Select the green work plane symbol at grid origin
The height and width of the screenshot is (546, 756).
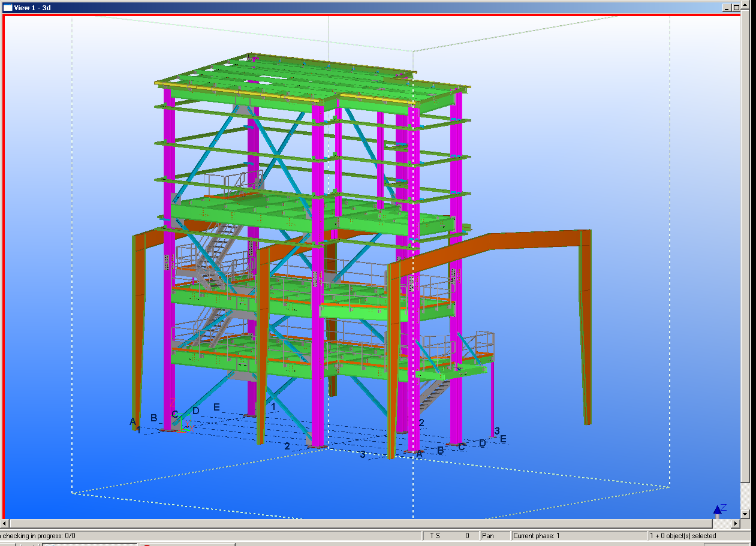click(186, 423)
